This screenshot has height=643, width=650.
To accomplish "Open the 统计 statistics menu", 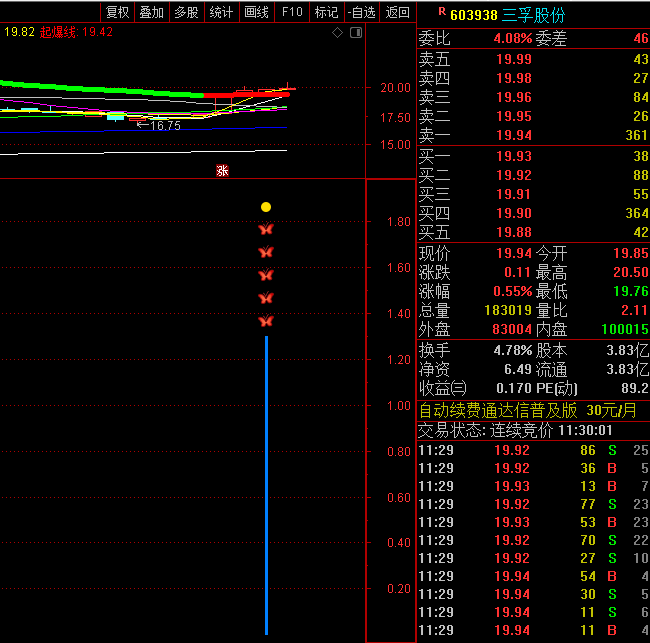I will coord(221,12).
